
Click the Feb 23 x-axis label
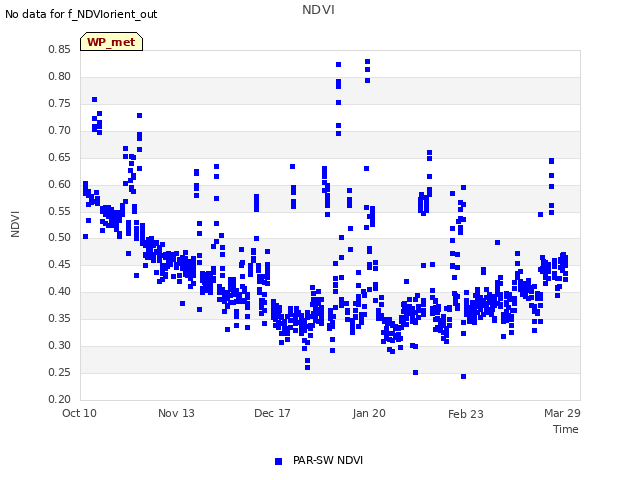pyautogui.click(x=466, y=414)
